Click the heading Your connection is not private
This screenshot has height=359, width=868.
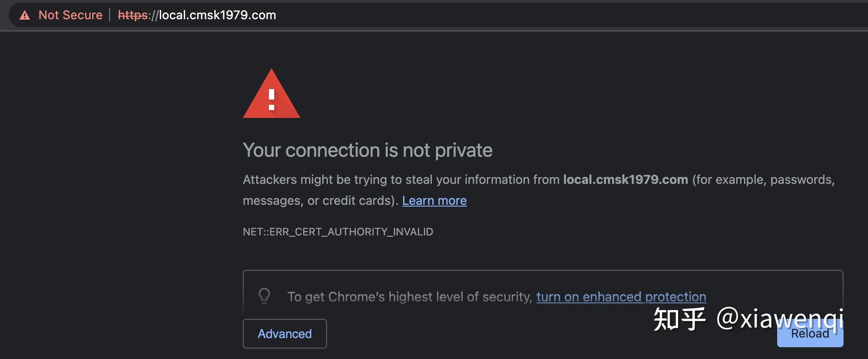368,150
